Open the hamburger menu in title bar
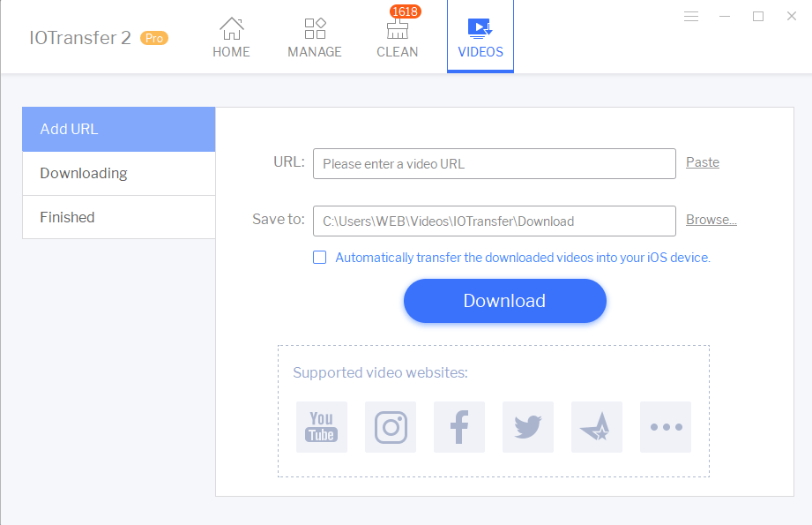This screenshot has width=812, height=525. (691, 17)
